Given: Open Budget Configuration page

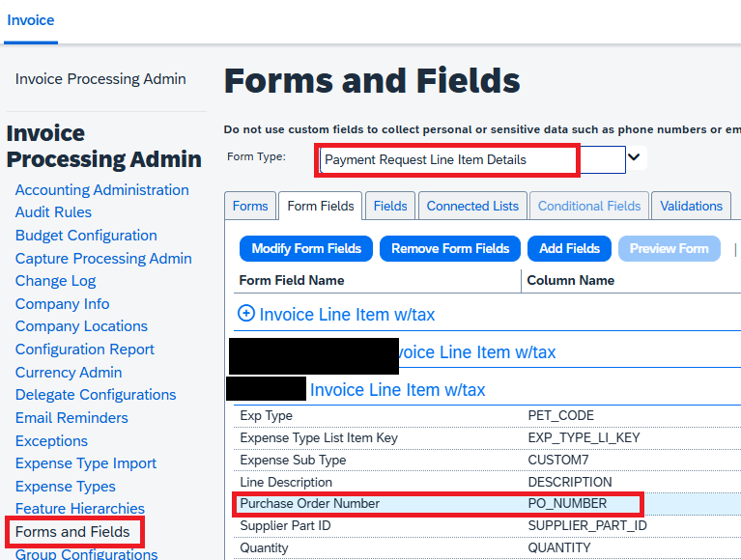Looking at the screenshot, I should click(x=86, y=236).
